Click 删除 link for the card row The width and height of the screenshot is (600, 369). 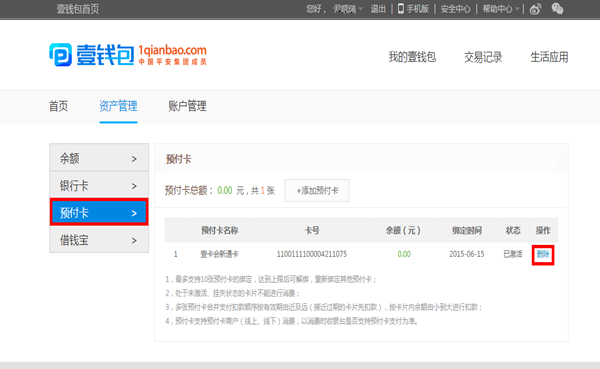click(543, 254)
